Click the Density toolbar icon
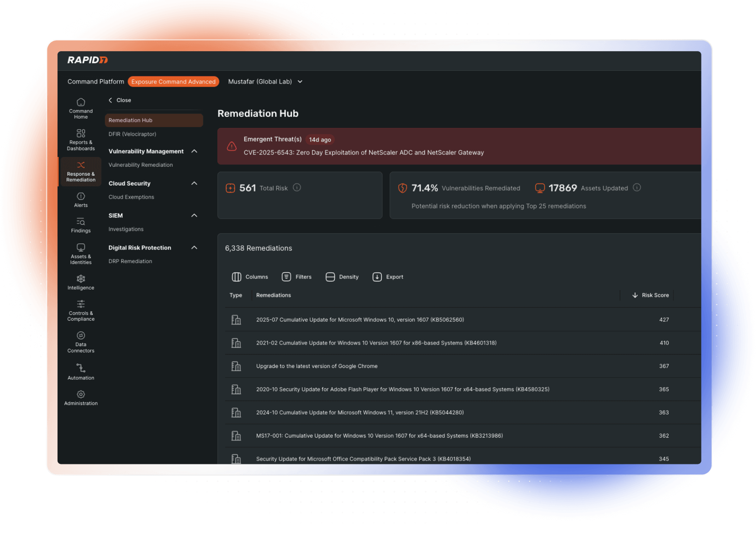 [x=330, y=277]
